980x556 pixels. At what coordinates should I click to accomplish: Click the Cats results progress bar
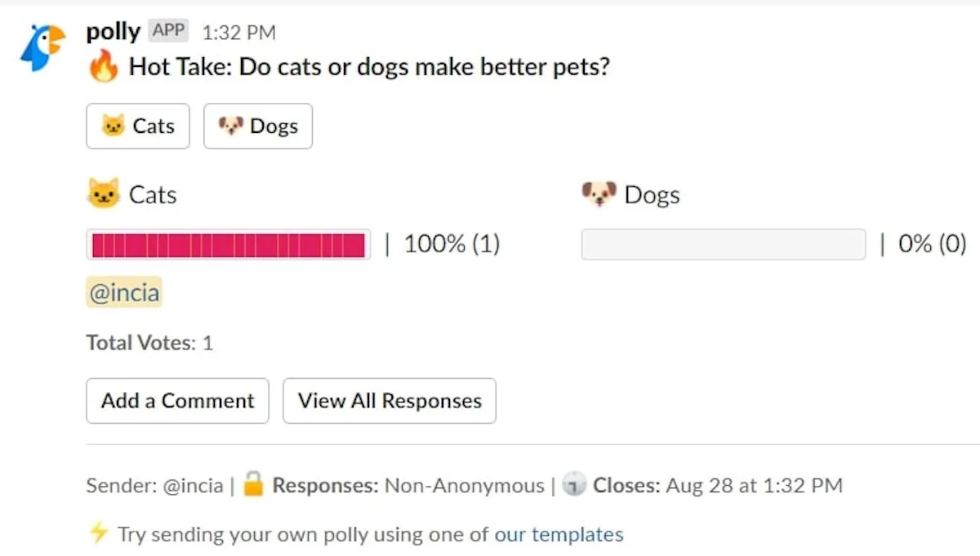click(229, 244)
